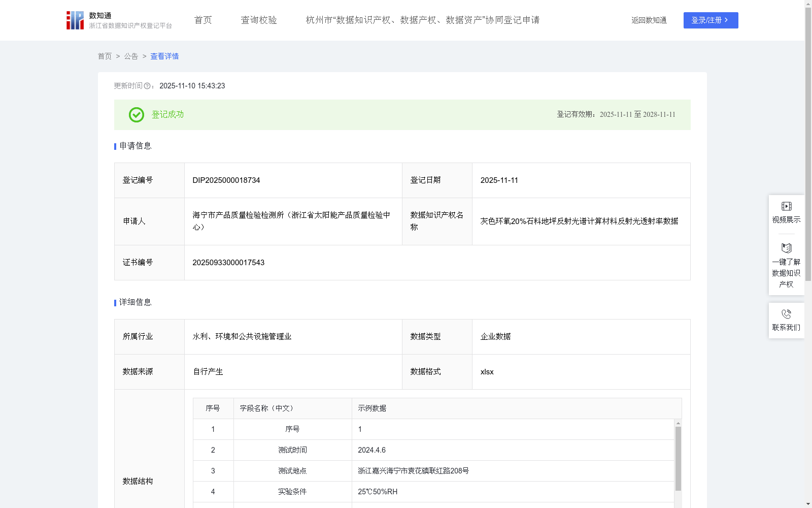Open the 查询校验 menu item

259,20
